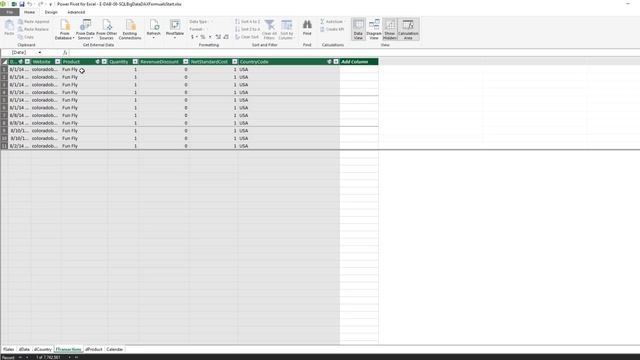Save workbook from the quick access toolbar
The width and height of the screenshot is (640, 360).
[x=22, y=4]
